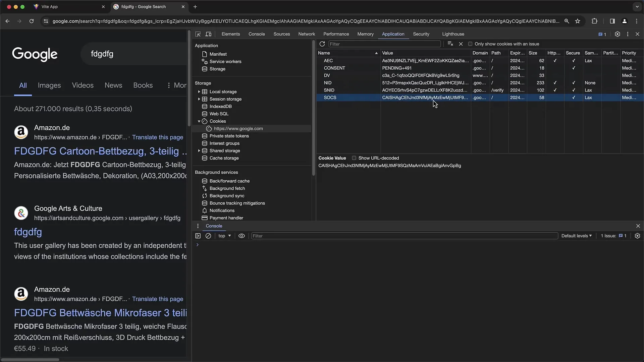This screenshot has width=644, height=362.
Task: Click the Application sidebar vertical scrollbar
Action: (313, 107)
